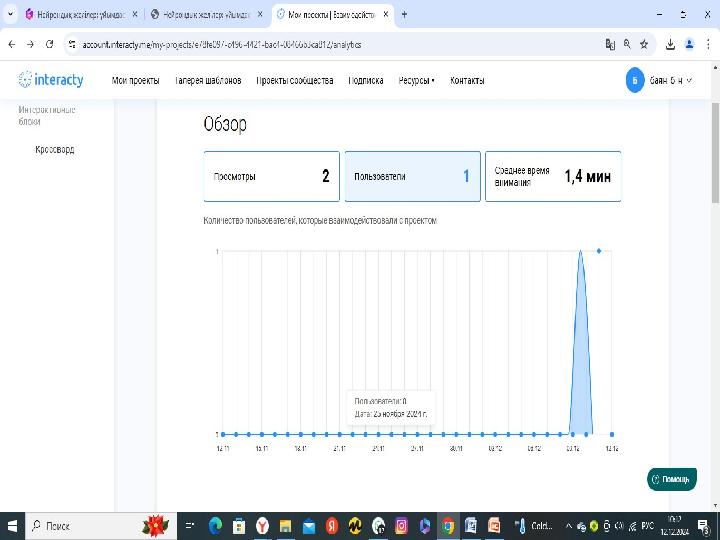Select Кроссворд in the left sidebar

click(x=55, y=149)
